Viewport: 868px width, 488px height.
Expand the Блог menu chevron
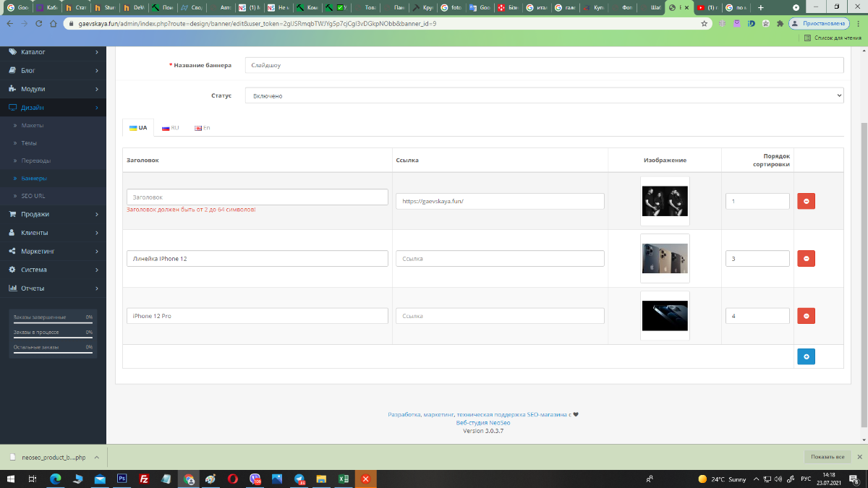pyautogui.click(x=97, y=70)
